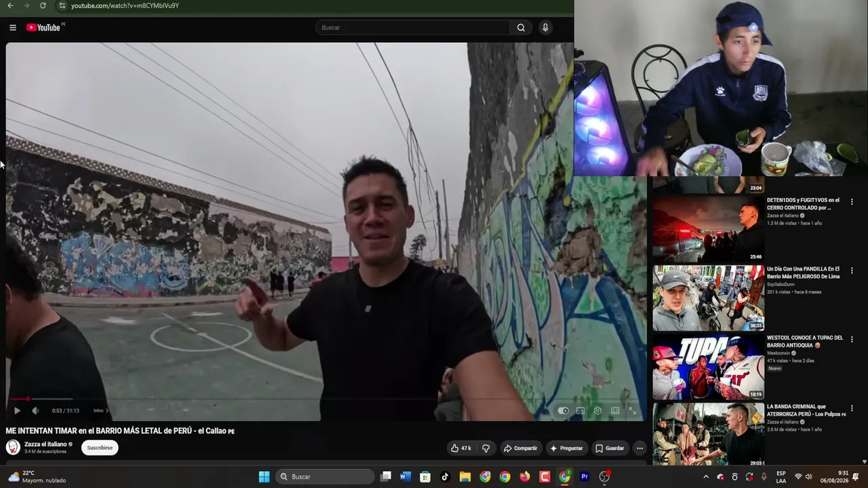Viewport: 868px width, 488px height.
Task: Open the WESTCOL CONOCE A TUPAC thumbnail
Action: coord(709,367)
